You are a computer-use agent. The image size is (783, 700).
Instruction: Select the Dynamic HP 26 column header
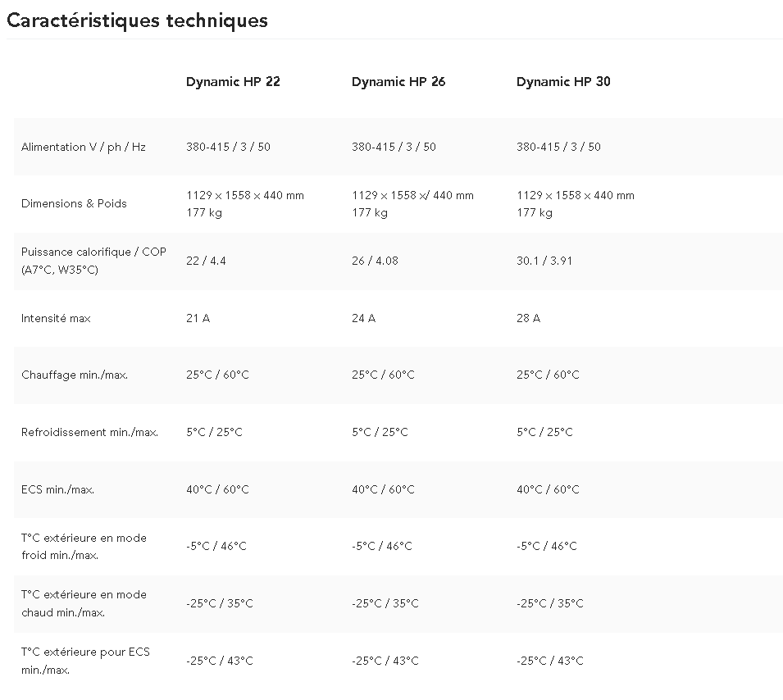click(398, 81)
